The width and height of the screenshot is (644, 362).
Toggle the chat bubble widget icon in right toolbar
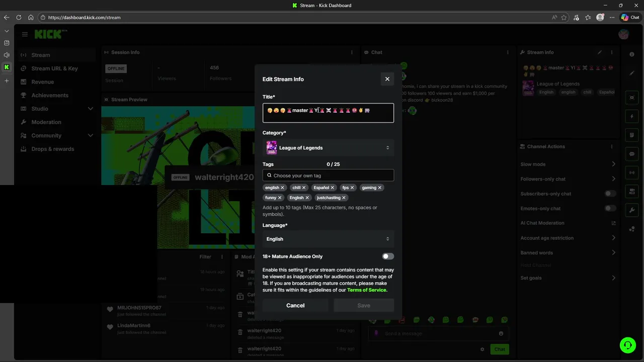click(632, 154)
